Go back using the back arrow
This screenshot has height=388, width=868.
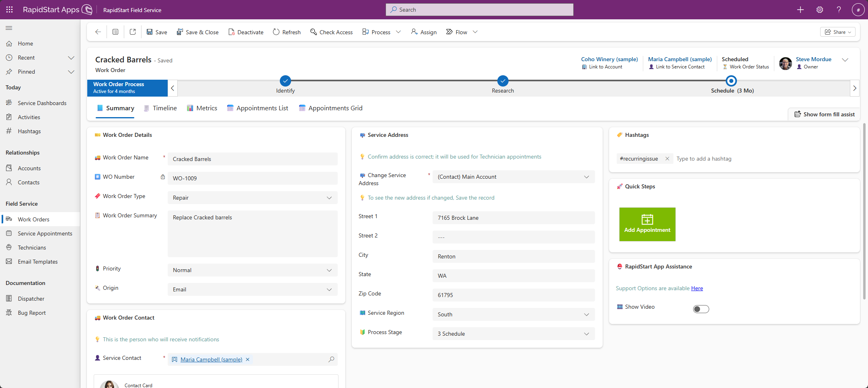coord(98,32)
